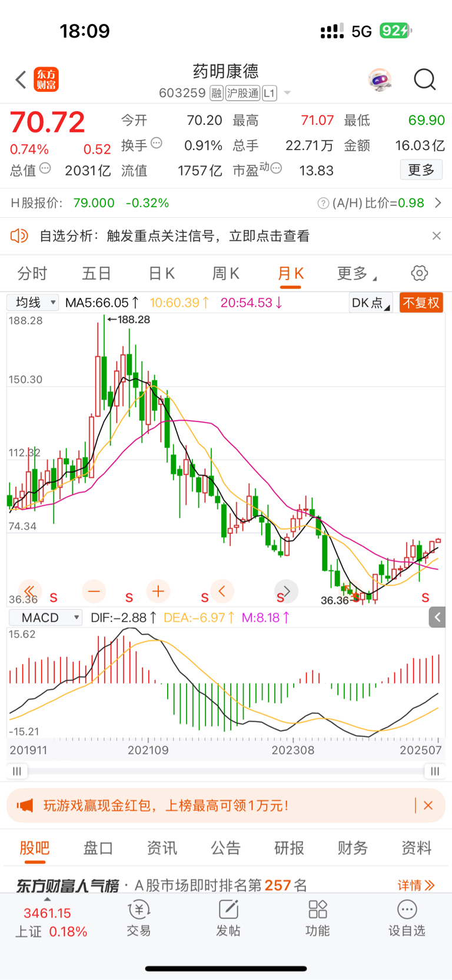Toggle 不复权 price adjustment button
Screen dimensions: 452x980
pos(421,303)
